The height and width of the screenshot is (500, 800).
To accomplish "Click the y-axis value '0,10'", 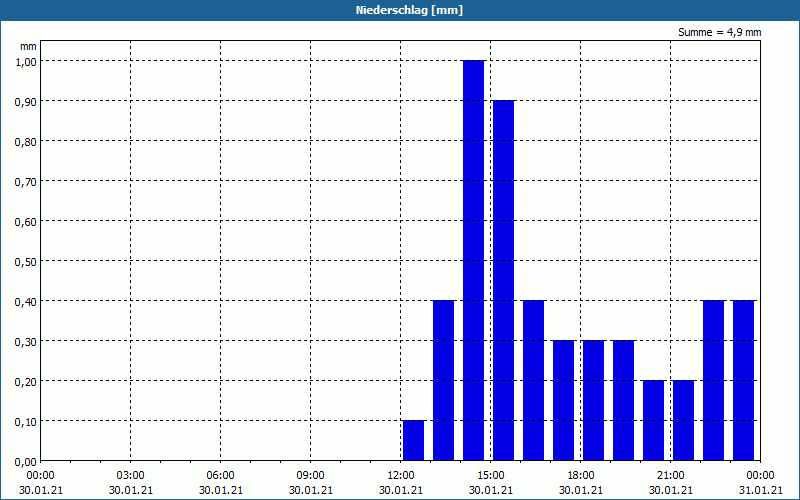I will coord(26,421).
